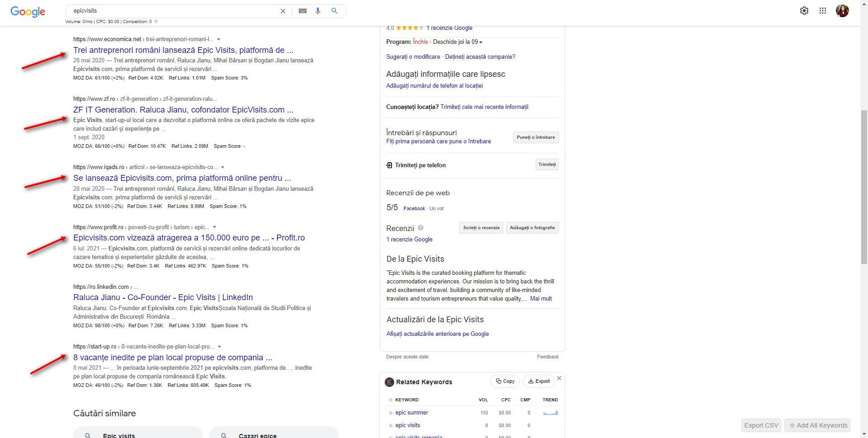The height and width of the screenshot is (438, 868).
Task: Open the Google logo homepage link
Action: (28, 11)
